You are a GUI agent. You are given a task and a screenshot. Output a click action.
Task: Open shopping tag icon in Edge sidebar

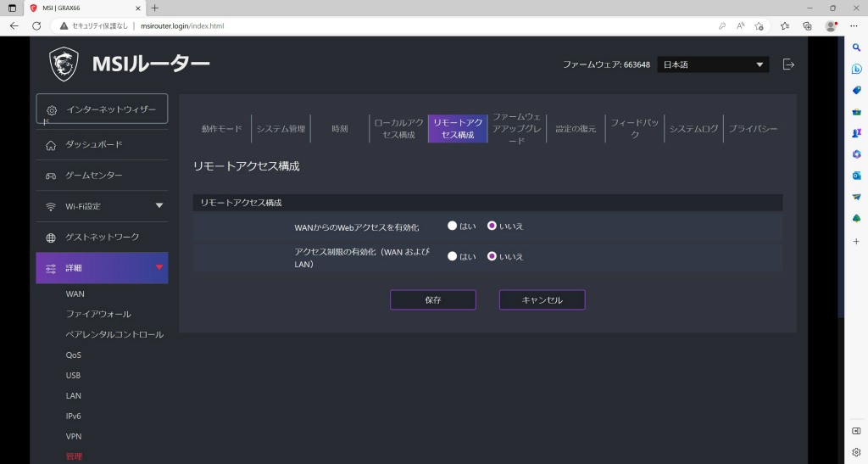856,90
